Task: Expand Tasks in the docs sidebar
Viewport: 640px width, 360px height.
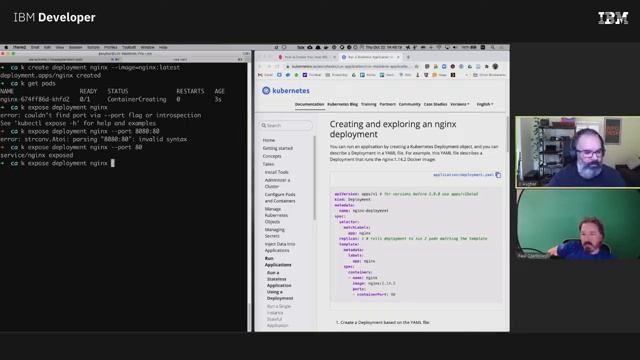Action: (x=268, y=164)
